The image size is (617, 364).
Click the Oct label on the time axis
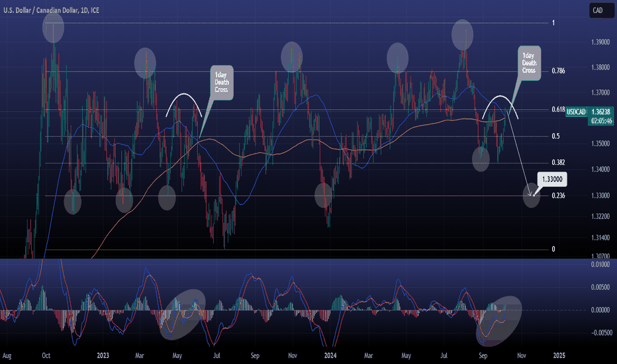pyautogui.click(x=46, y=356)
